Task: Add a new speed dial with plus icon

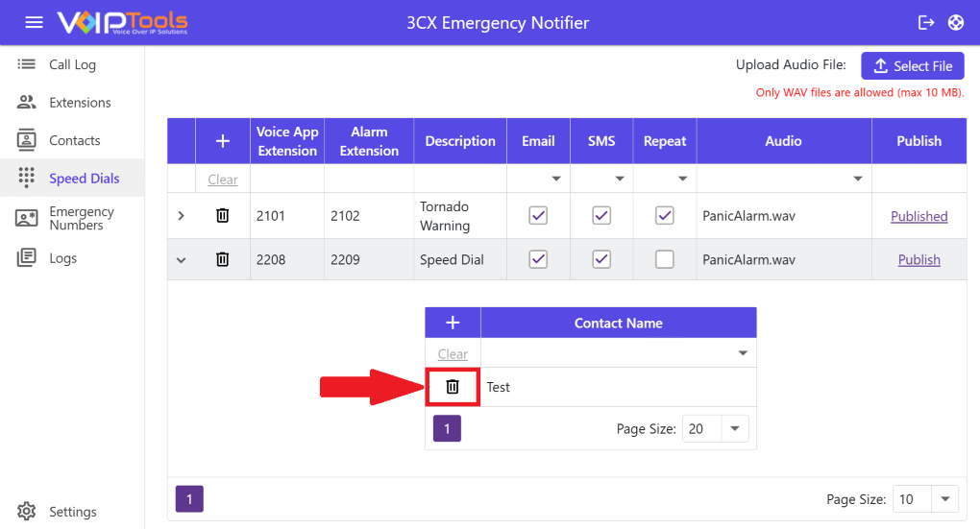Action: pyautogui.click(x=223, y=141)
